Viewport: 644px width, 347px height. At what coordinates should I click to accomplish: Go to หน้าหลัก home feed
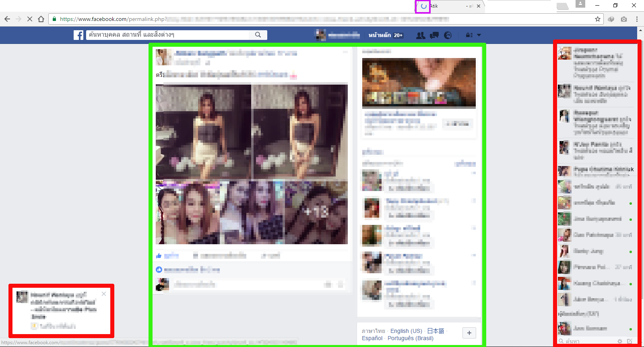tap(380, 35)
